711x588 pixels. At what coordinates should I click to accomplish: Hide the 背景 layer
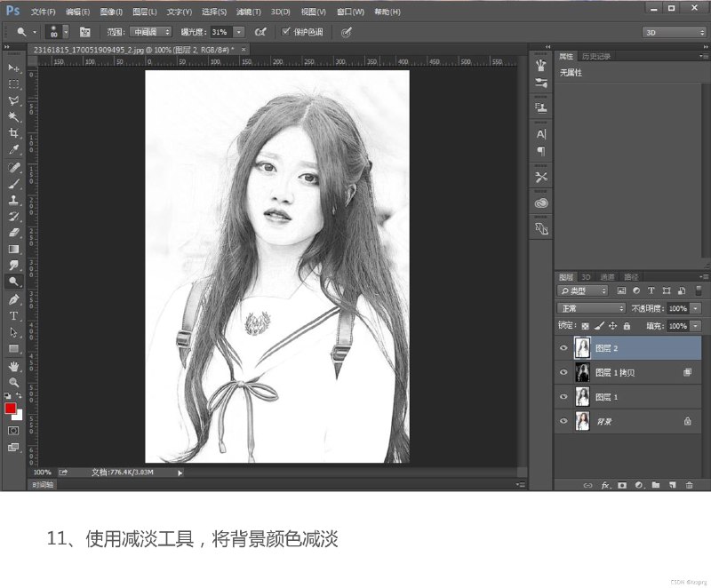pyautogui.click(x=563, y=422)
